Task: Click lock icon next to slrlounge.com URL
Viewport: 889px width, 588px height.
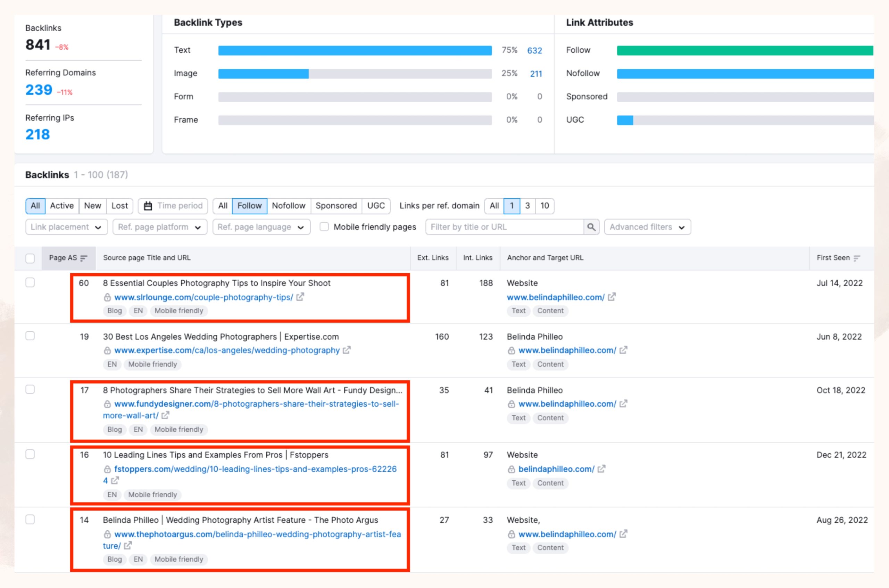Action: 107,297
